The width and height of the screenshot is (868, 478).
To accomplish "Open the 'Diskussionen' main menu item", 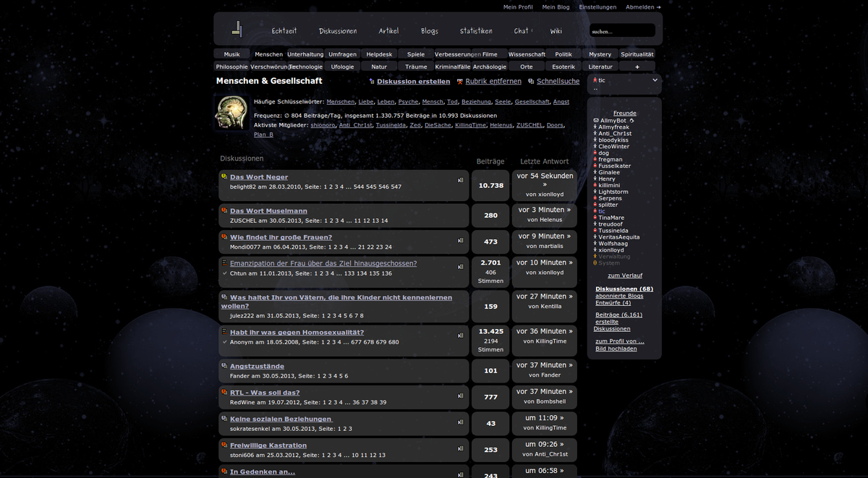I will pos(338,31).
